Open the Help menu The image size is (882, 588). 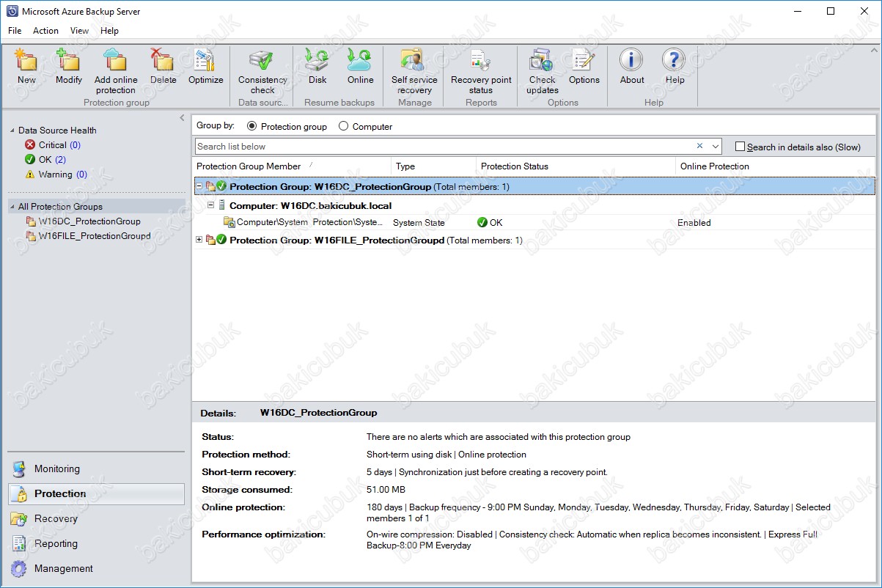coord(109,31)
